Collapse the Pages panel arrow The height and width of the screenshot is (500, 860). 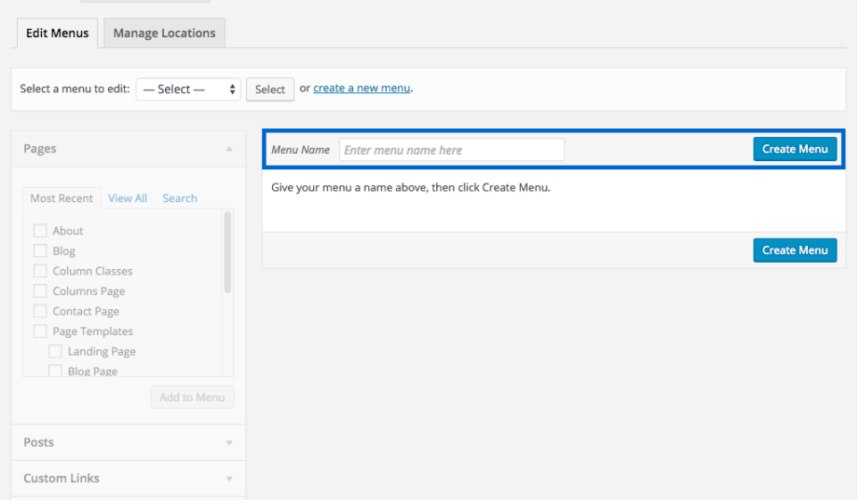tap(229, 149)
